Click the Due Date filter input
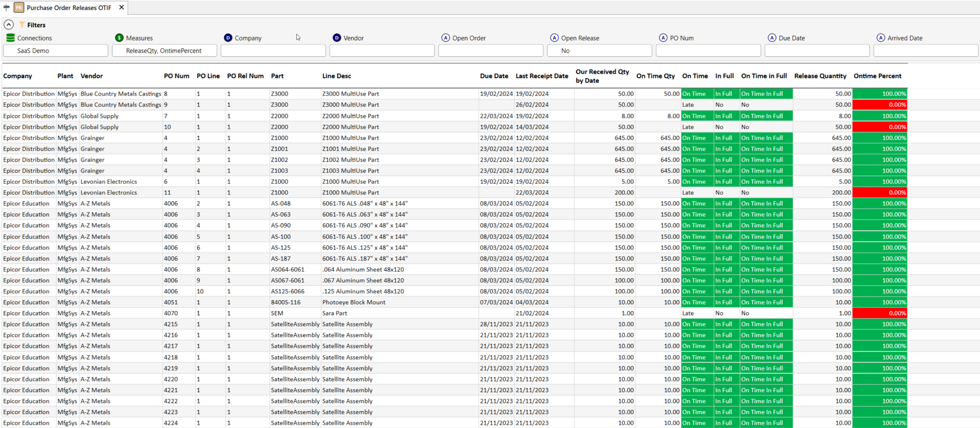This screenshot has width=980, height=428. tap(817, 51)
